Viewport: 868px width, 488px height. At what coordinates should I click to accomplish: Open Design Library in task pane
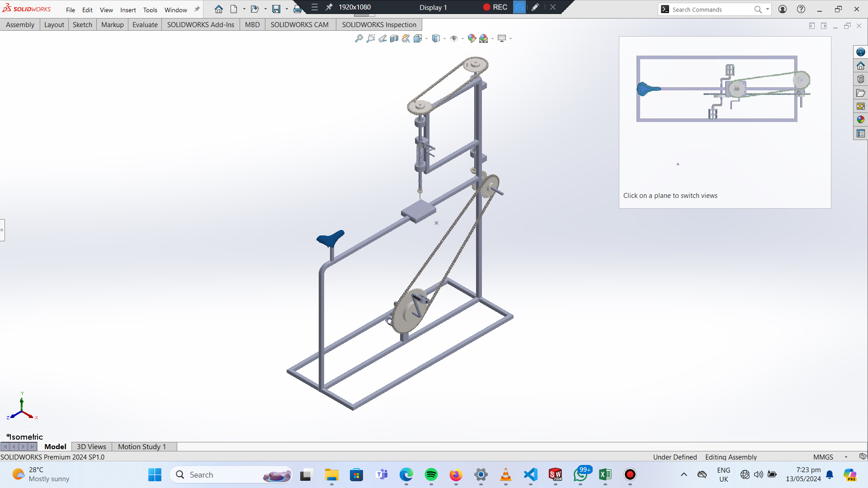pyautogui.click(x=860, y=79)
